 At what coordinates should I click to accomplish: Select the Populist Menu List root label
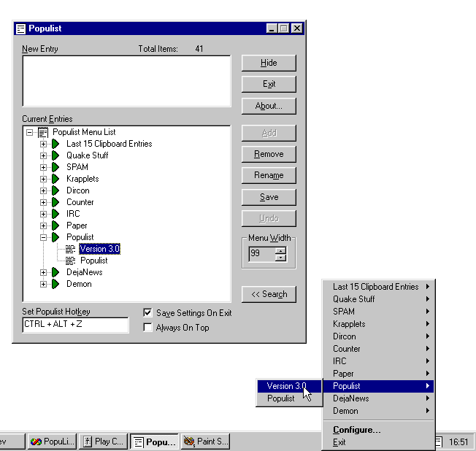84,132
